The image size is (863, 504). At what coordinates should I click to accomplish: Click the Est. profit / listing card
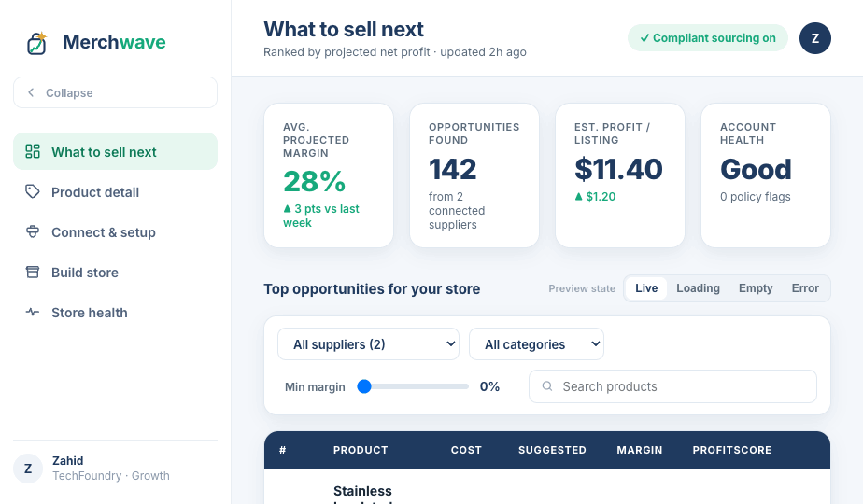(620, 175)
